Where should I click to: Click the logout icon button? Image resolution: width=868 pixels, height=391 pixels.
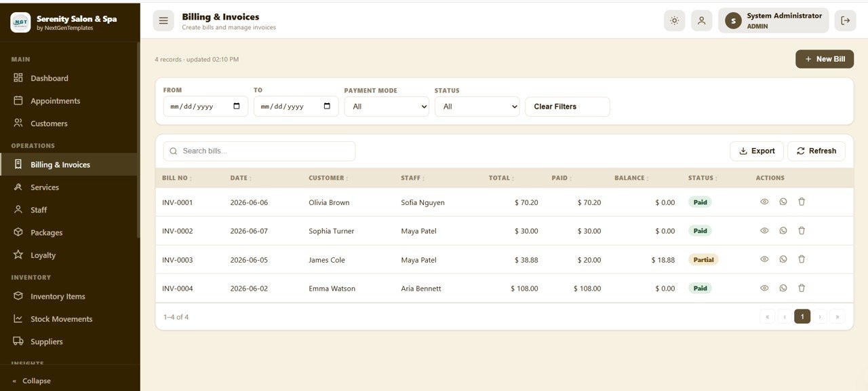[x=845, y=20]
